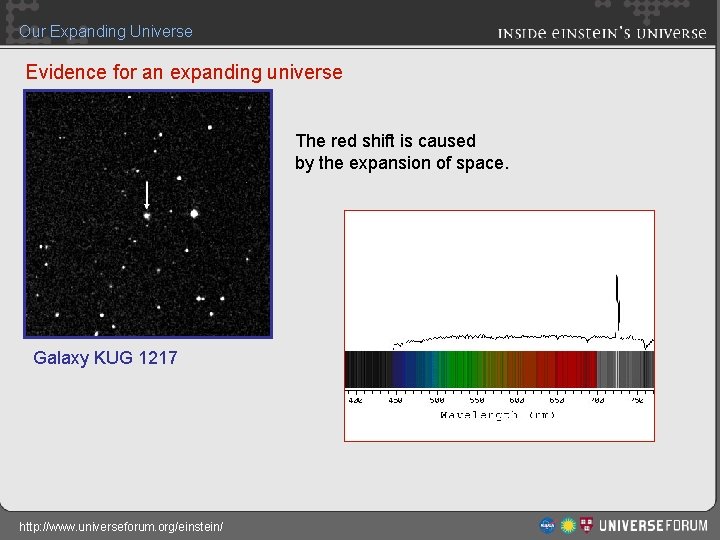Click the 700 nm tick on the axis
The image size is (720, 540).
pos(597,398)
